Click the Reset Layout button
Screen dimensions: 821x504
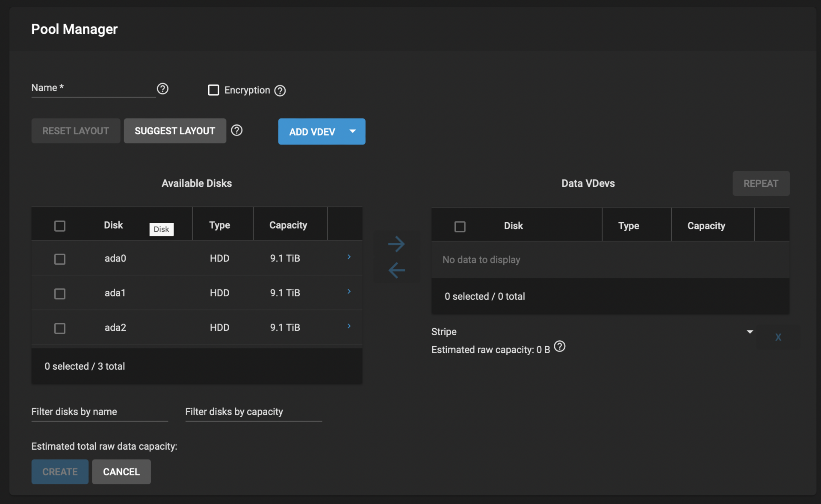(x=76, y=131)
